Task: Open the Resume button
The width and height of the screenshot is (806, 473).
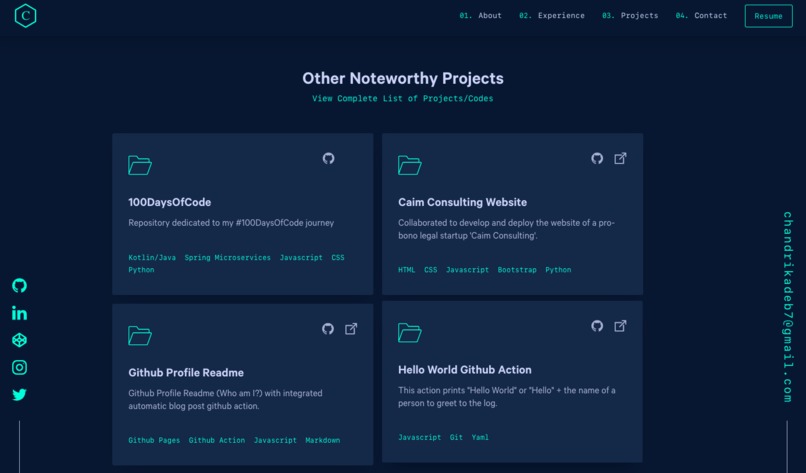Action: pos(768,16)
